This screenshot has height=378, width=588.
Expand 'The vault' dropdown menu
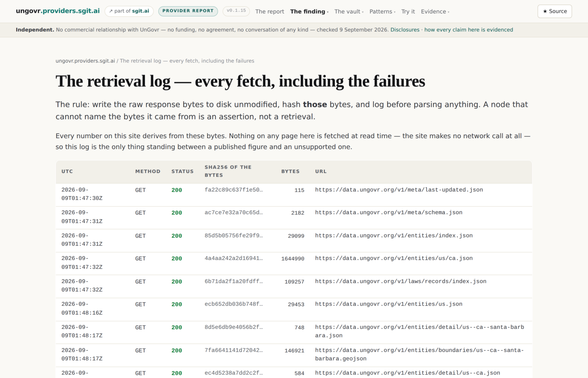click(349, 11)
